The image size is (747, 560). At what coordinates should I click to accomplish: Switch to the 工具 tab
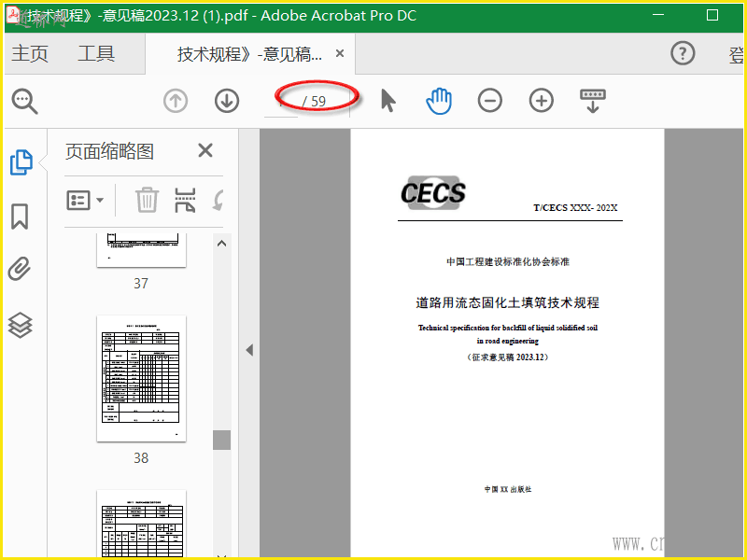click(96, 53)
